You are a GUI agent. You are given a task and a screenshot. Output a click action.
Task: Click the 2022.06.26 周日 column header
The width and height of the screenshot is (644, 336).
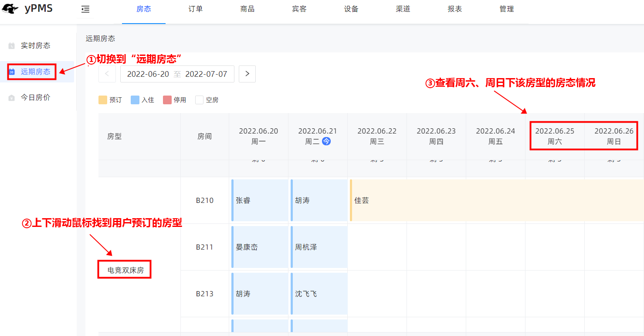point(614,137)
